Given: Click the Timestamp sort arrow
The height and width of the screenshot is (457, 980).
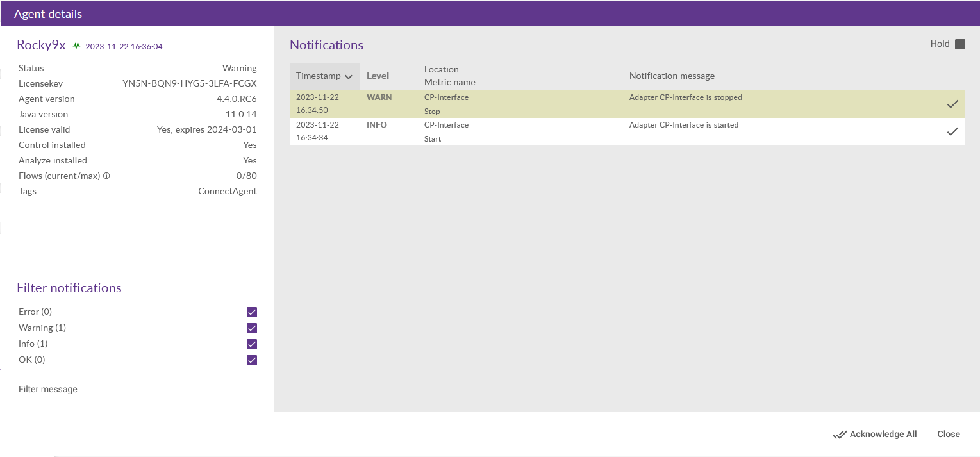Looking at the screenshot, I should pyautogui.click(x=349, y=77).
